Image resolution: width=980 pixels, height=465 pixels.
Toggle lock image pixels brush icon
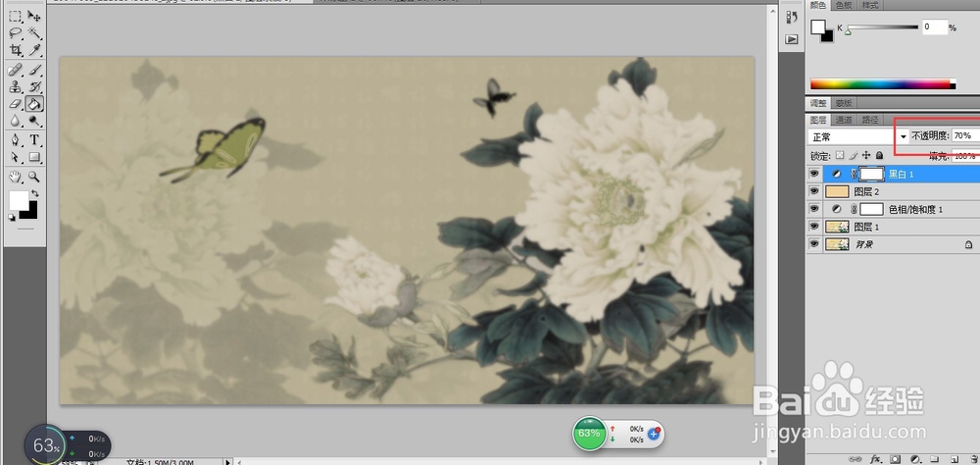[854, 155]
